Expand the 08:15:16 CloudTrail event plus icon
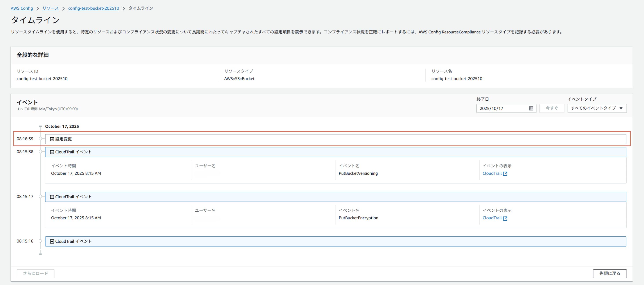644x285 pixels. tap(52, 241)
